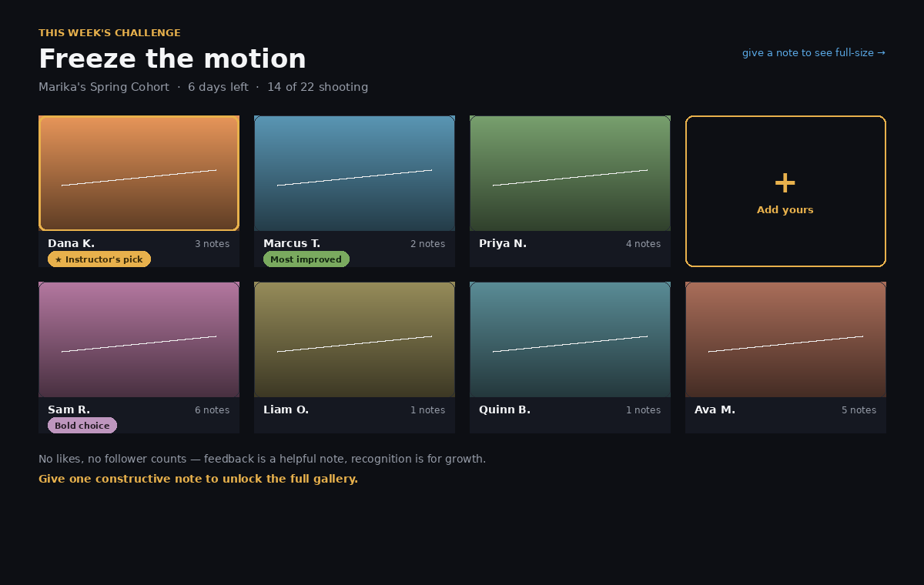Open Liam O.'s olive photo thumbnail
This screenshot has height=585, width=924.
354,339
